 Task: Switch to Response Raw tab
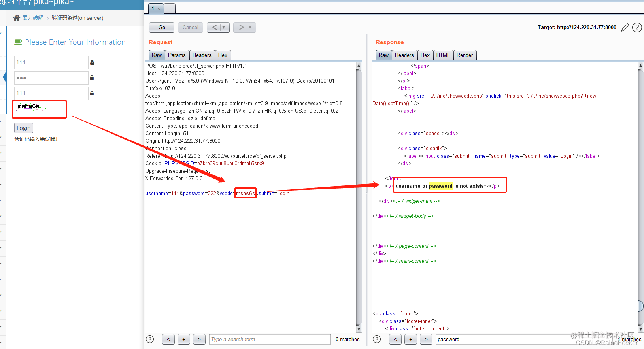point(383,55)
